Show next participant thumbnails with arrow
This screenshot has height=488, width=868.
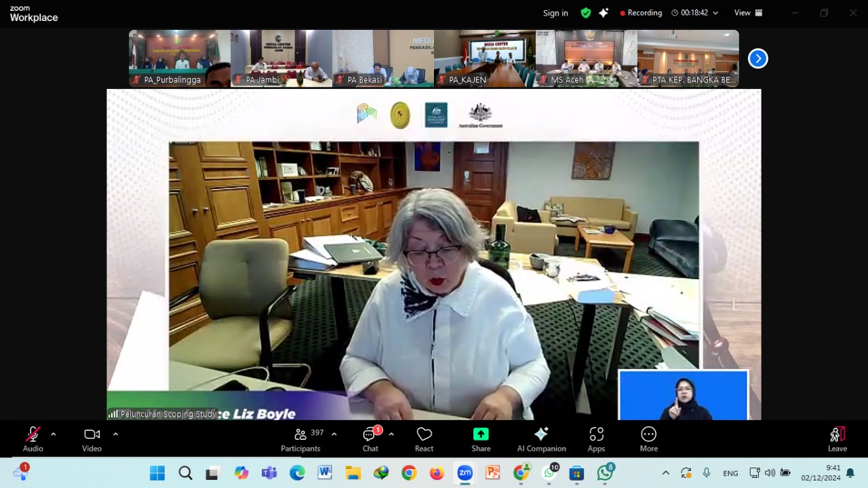pos(757,59)
